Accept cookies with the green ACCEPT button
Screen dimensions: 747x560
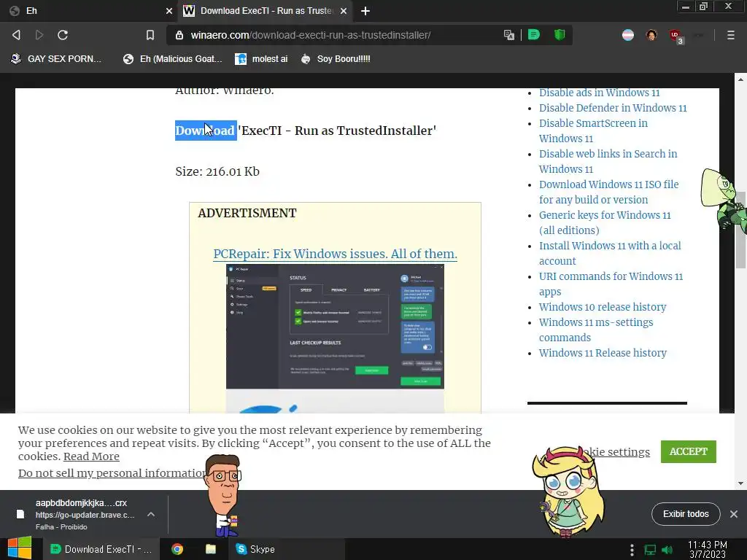pyautogui.click(x=688, y=451)
